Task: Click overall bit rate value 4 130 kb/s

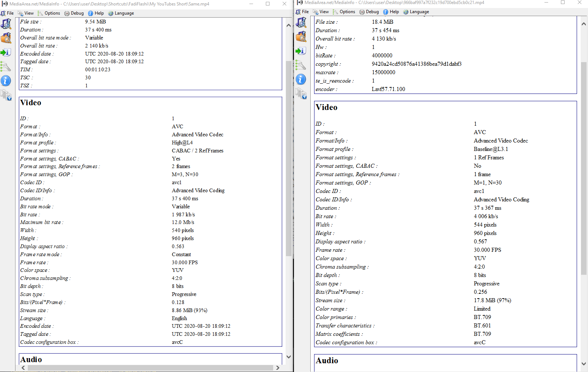Action: click(x=384, y=39)
